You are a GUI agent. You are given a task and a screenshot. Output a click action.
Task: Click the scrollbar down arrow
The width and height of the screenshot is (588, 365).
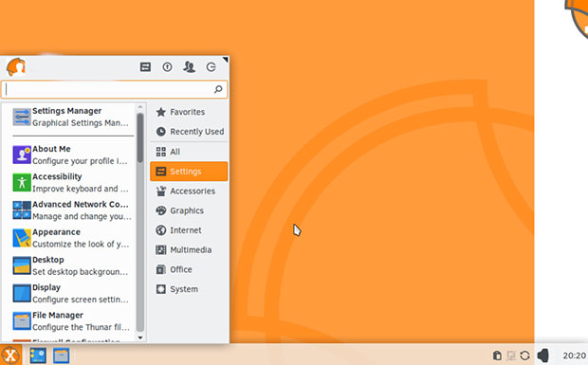click(140, 338)
